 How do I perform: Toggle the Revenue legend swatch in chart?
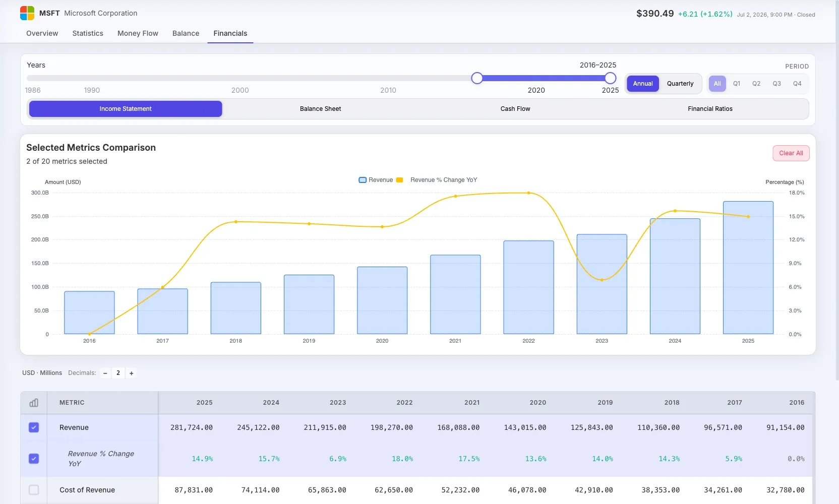[x=363, y=180]
